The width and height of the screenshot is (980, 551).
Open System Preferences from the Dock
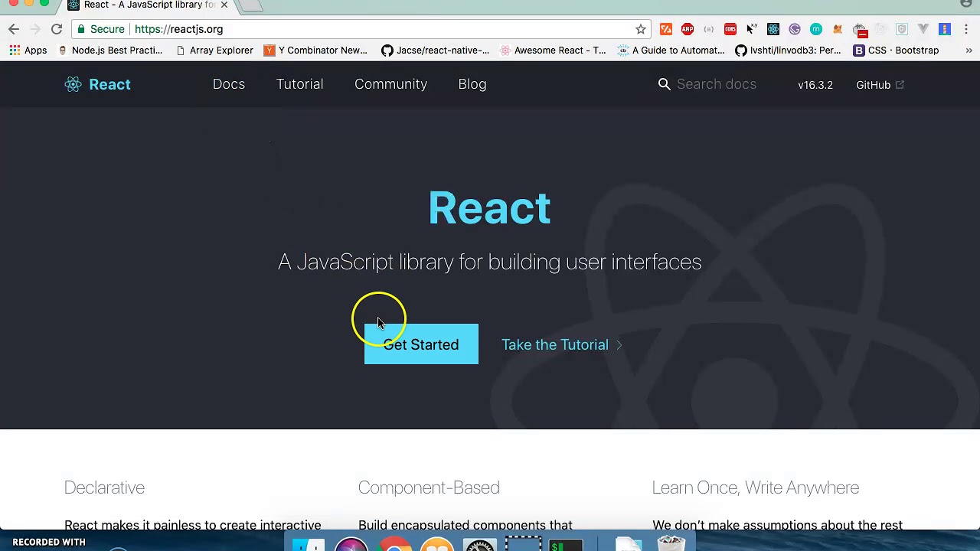click(x=480, y=546)
